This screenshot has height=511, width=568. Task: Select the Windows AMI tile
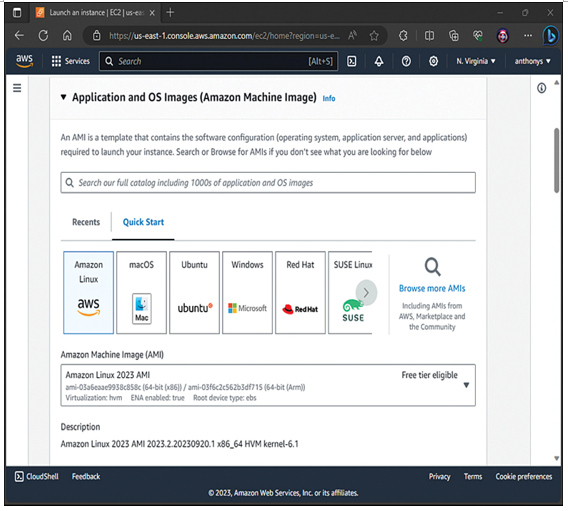coord(247,292)
